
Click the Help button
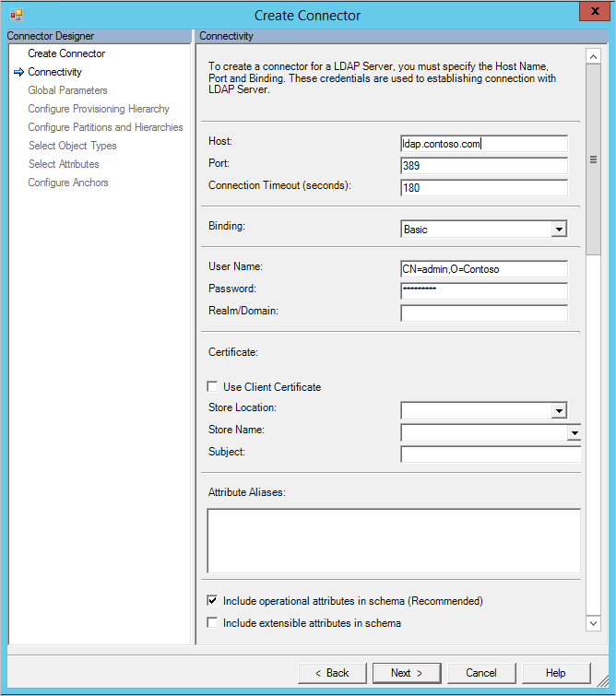556,673
